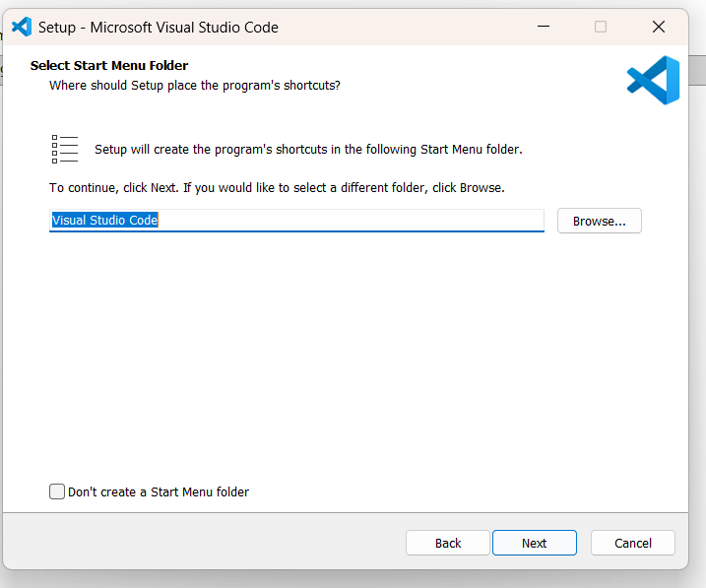Viewport: 706px width, 588px height.
Task: Click the VS Code icon in title bar
Action: (x=21, y=27)
